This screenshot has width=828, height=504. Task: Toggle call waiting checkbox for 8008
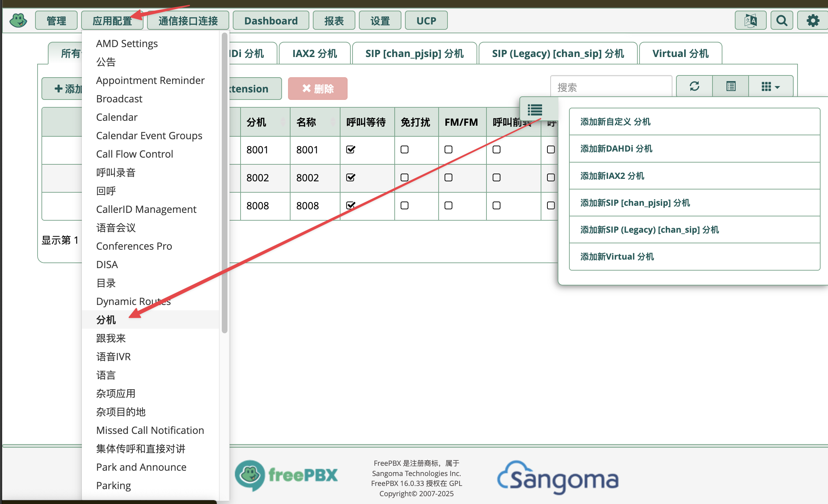[351, 205]
